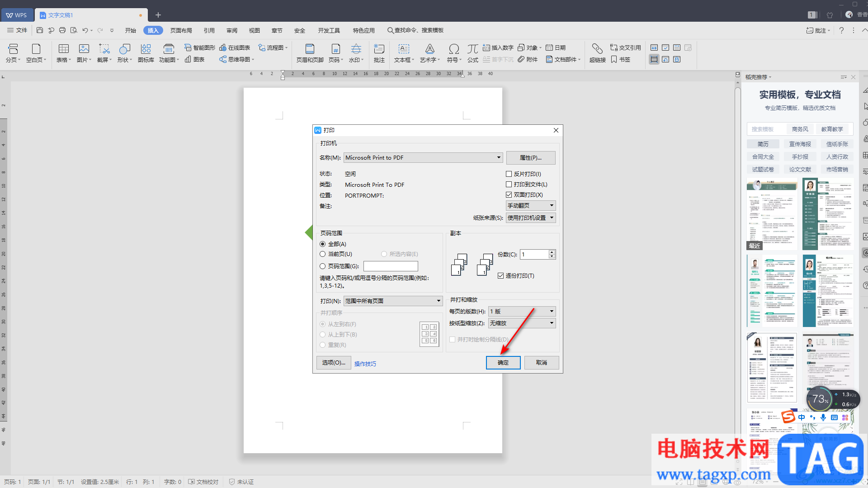Screen dimensions: 868x488
Task: Focus the page range input field
Action: [x=391, y=266]
